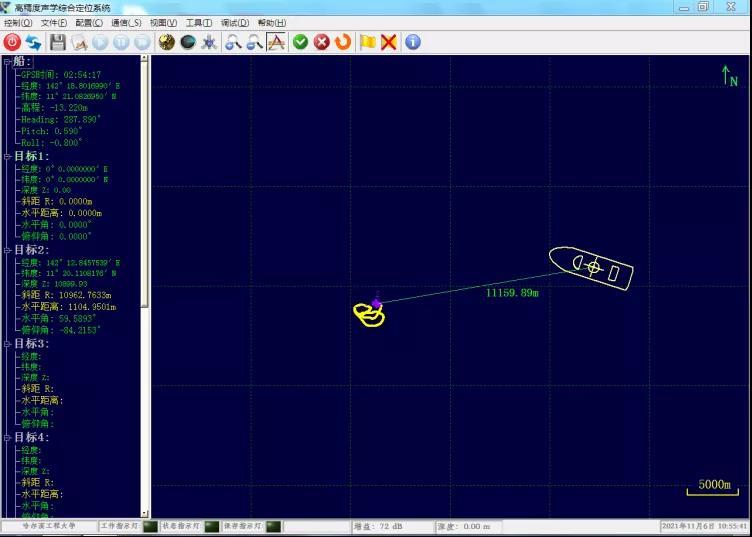Toggle the highlighted compass drawing tool

coord(276,42)
